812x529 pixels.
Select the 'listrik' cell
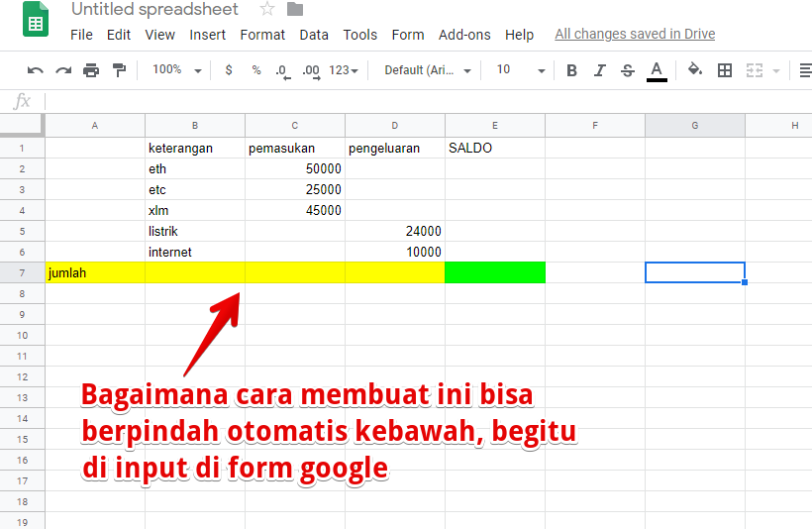point(195,231)
